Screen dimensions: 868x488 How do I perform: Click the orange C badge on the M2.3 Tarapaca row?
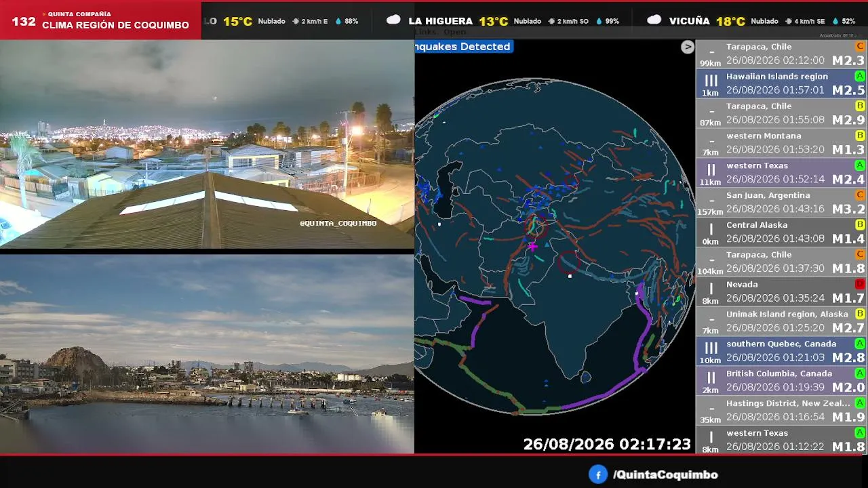point(860,46)
